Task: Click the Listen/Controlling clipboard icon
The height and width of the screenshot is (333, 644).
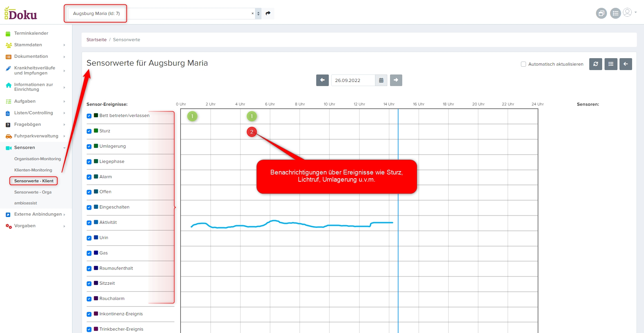Action: tap(8, 113)
